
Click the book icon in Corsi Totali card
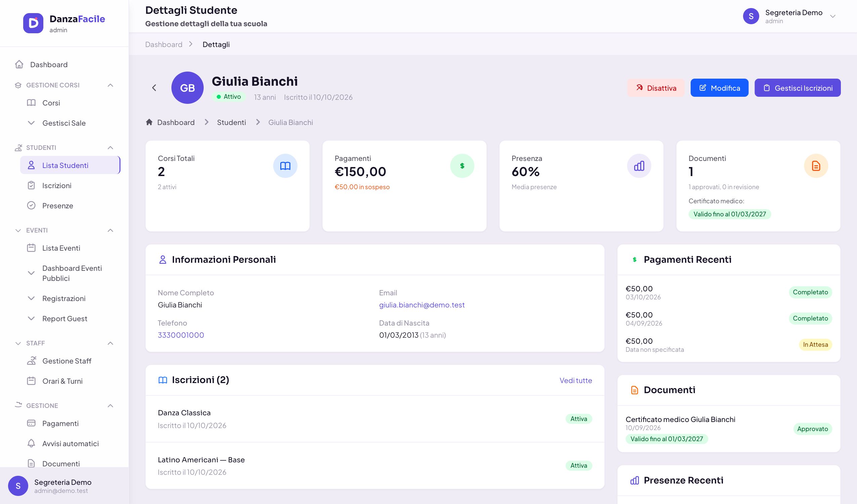(285, 166)
